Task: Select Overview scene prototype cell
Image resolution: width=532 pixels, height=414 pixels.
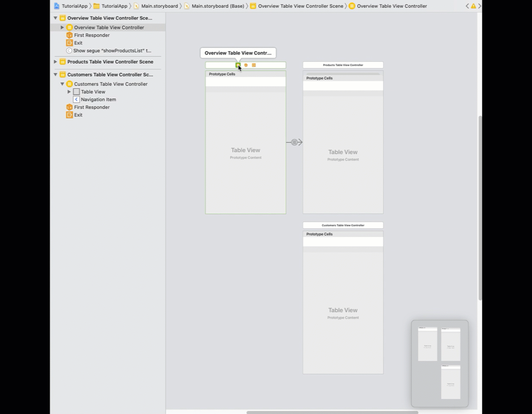Action: (246, 82)
